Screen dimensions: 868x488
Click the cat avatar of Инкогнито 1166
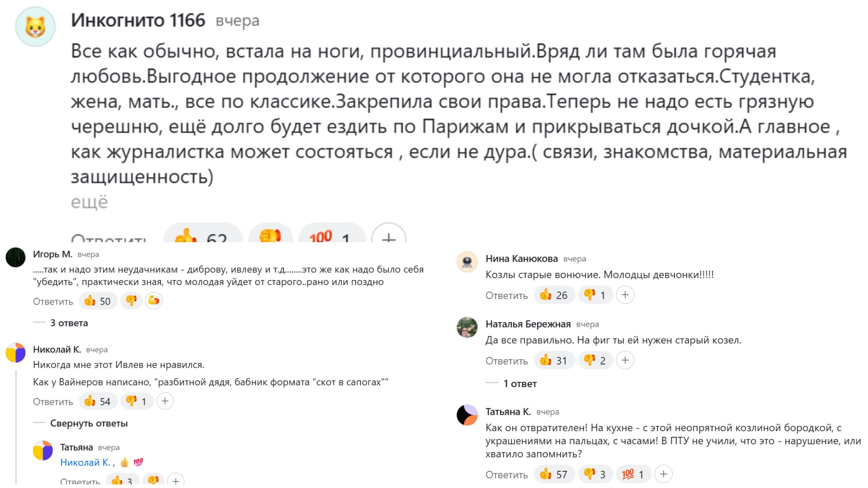(35, 27)
